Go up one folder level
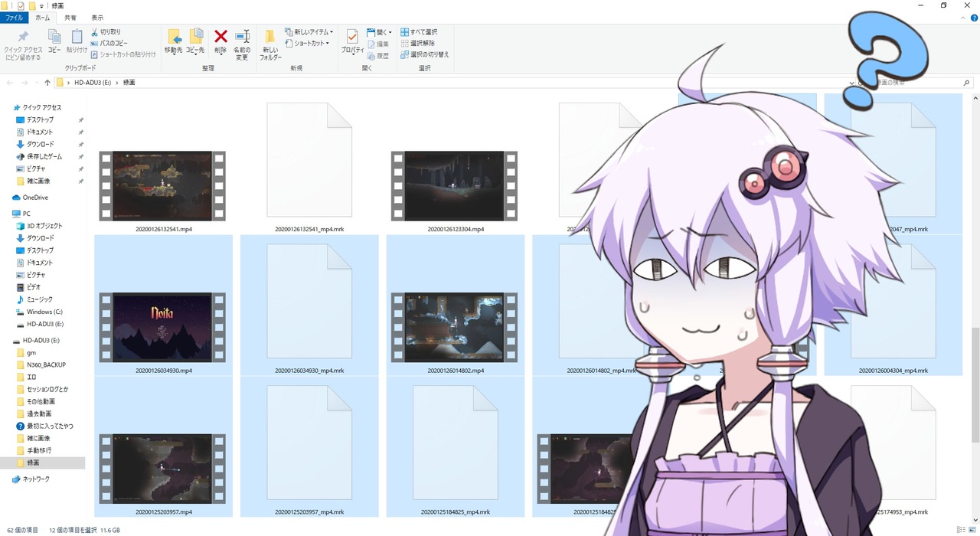 47,82
